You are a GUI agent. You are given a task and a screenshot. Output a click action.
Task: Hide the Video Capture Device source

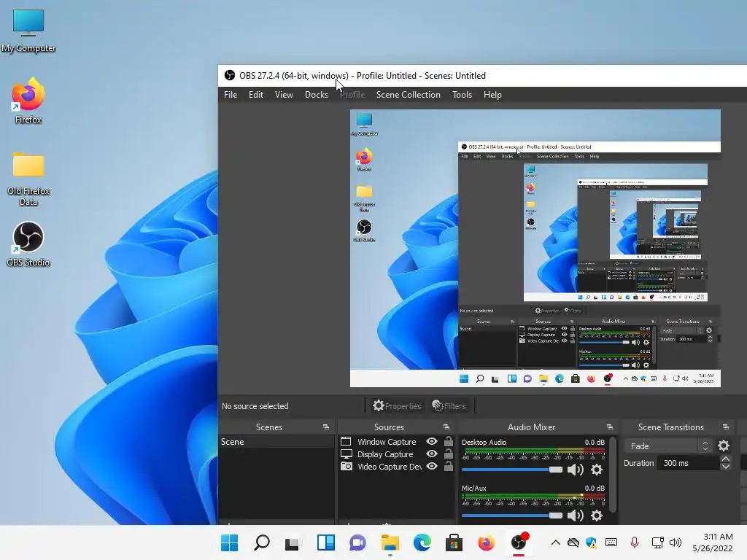click(432, 466)
